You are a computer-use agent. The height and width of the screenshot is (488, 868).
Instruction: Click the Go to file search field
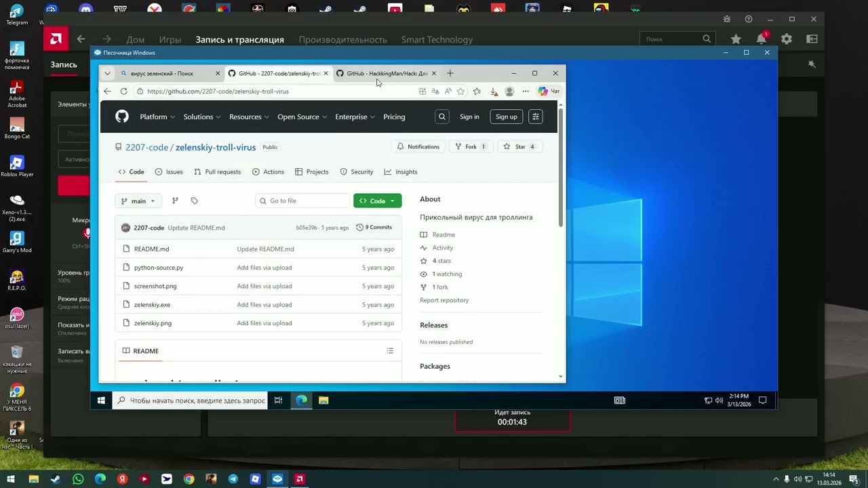click(x=302, y=201)
